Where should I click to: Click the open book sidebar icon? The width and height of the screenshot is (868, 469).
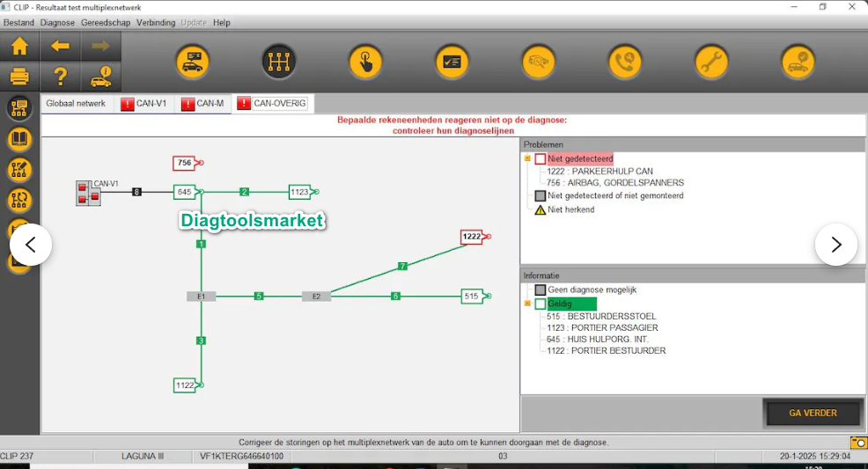pos(19,139)
